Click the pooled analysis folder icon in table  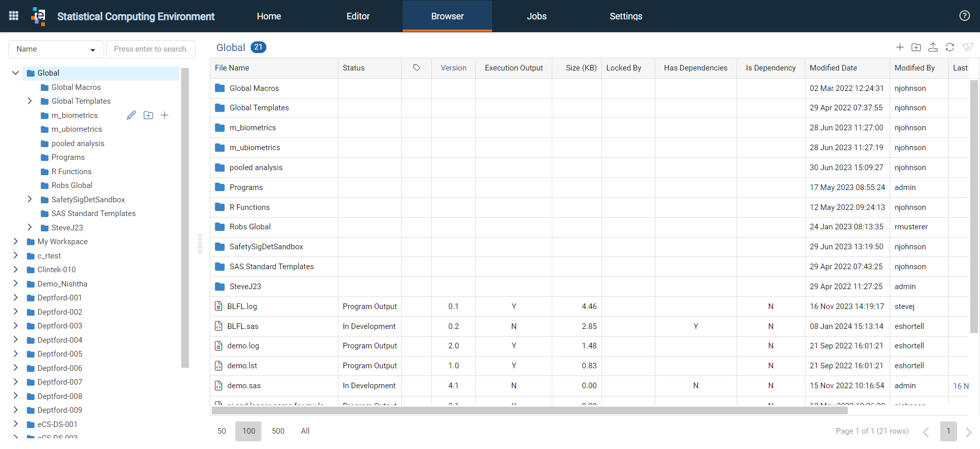click(220, 168)
